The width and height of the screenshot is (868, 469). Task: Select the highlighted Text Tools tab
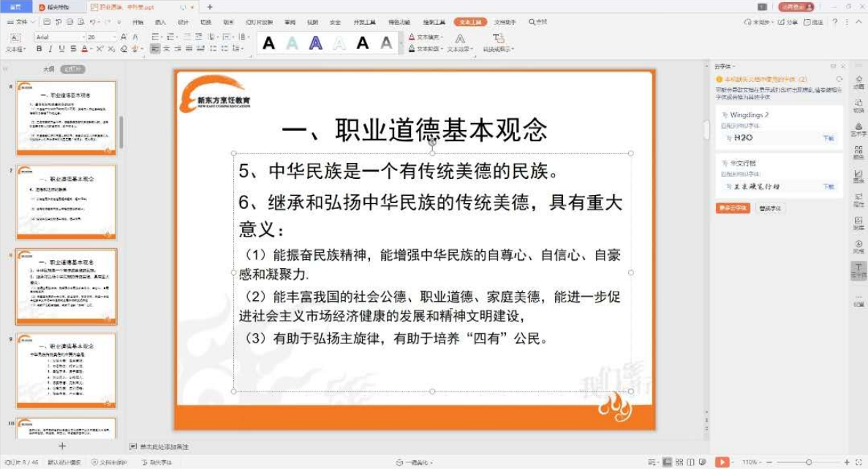pyautogui.click(x=470, y=22)
